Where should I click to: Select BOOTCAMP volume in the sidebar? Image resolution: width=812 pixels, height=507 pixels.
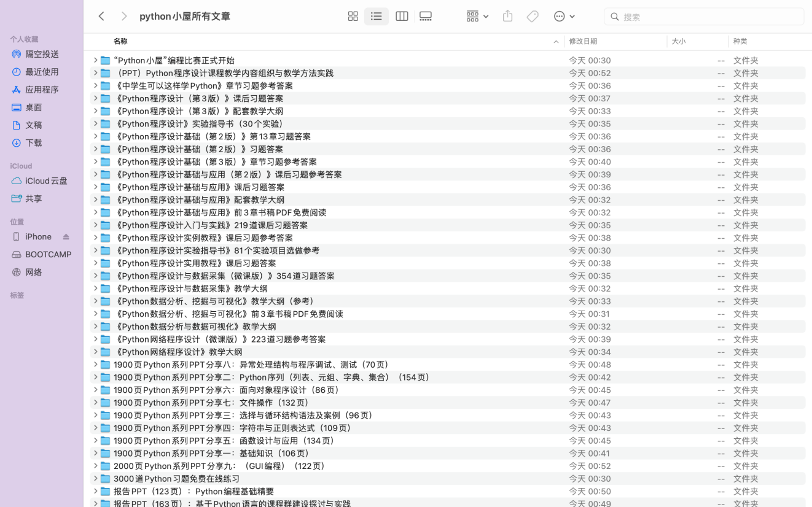[42, 255]
